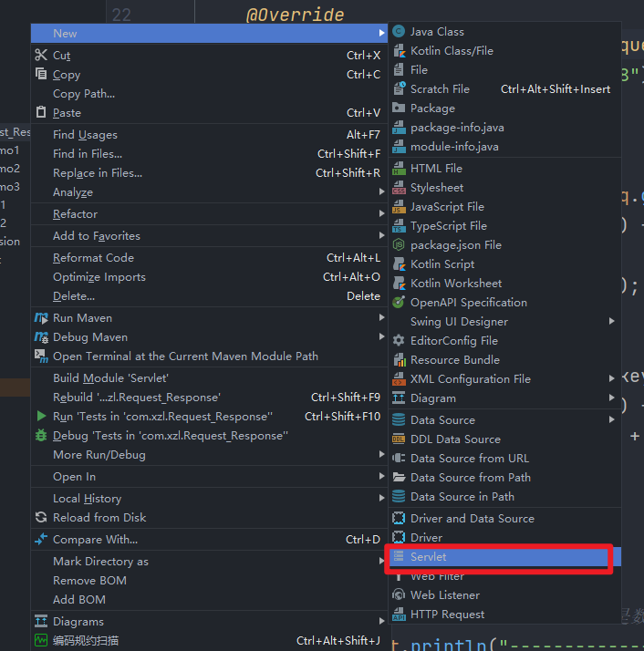Click the Debug Tests bug icon
The width and height of the screenshot is (644, 651).
(41, 436)
